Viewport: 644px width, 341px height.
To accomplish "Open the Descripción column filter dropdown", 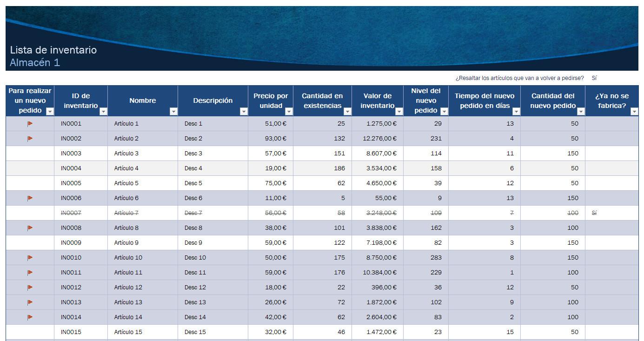I will pos(244,111).
